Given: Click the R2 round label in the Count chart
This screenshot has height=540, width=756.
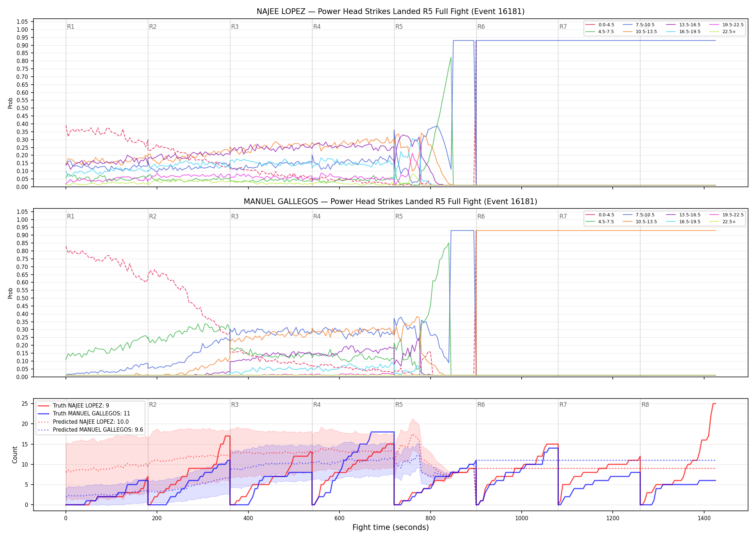Looking at the screenshot, I should 153,405.
